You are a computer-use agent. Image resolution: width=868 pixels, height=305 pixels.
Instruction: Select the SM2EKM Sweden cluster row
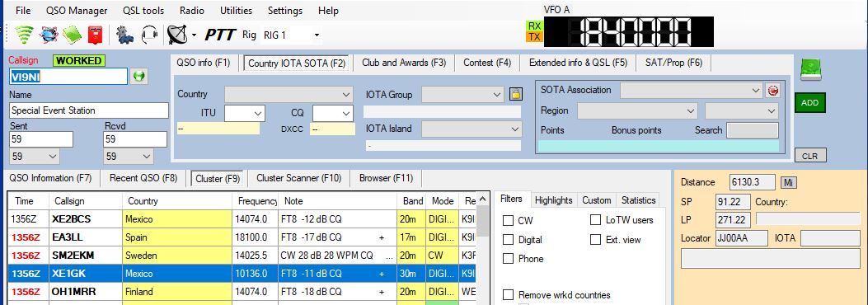[x=242, y=256]
